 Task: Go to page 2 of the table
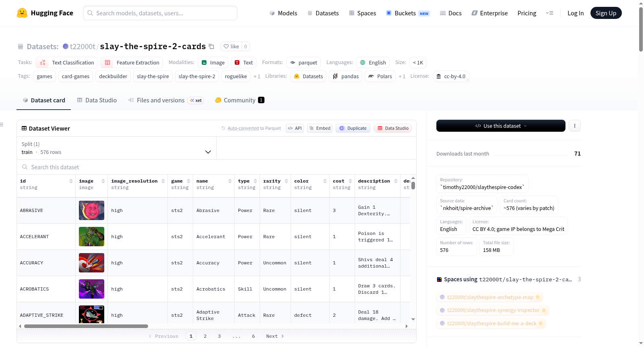pos(205,336)
